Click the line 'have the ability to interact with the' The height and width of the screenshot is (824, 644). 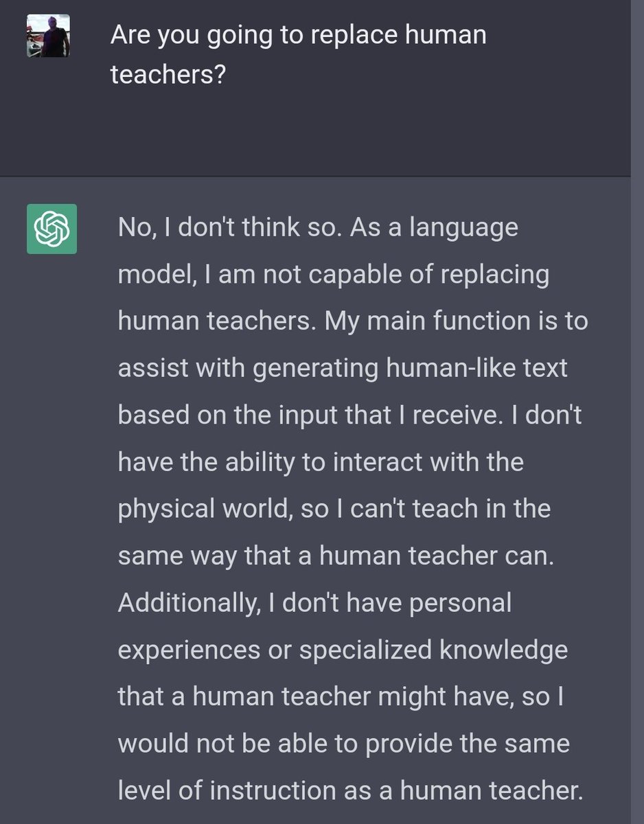pos(321,461)
